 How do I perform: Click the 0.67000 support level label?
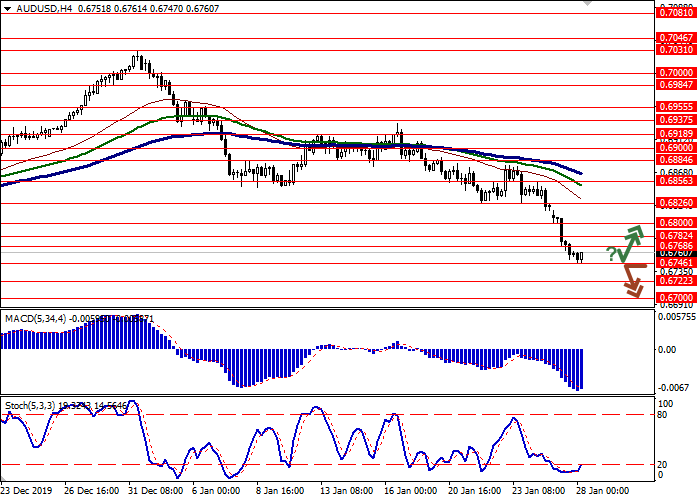point(676,298)
